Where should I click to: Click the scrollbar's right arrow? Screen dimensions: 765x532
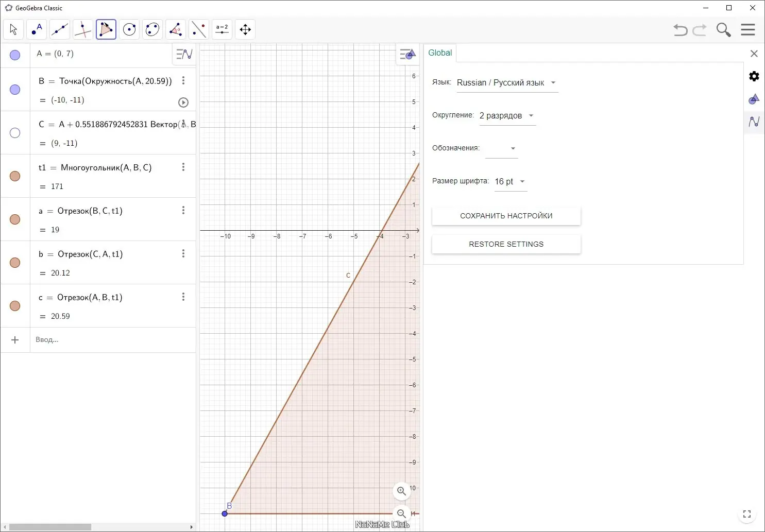coord(192,527)
